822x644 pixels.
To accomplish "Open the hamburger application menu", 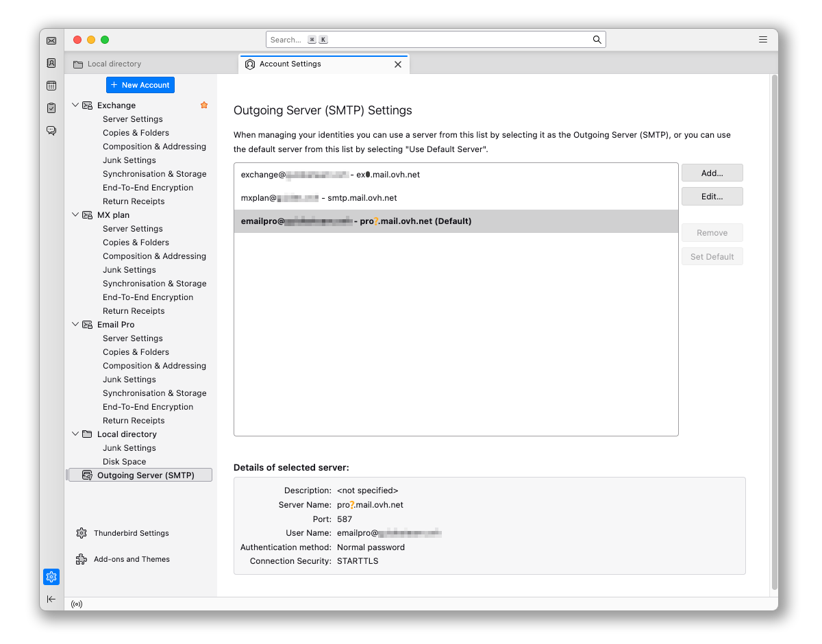I will (763, 40).
